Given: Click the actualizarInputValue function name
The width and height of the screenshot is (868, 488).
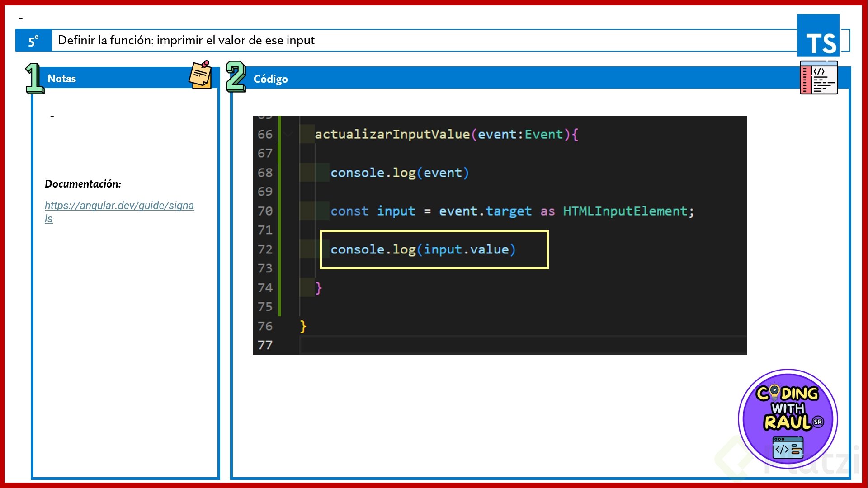Looking at the screenshot, I should coord(392,135).
